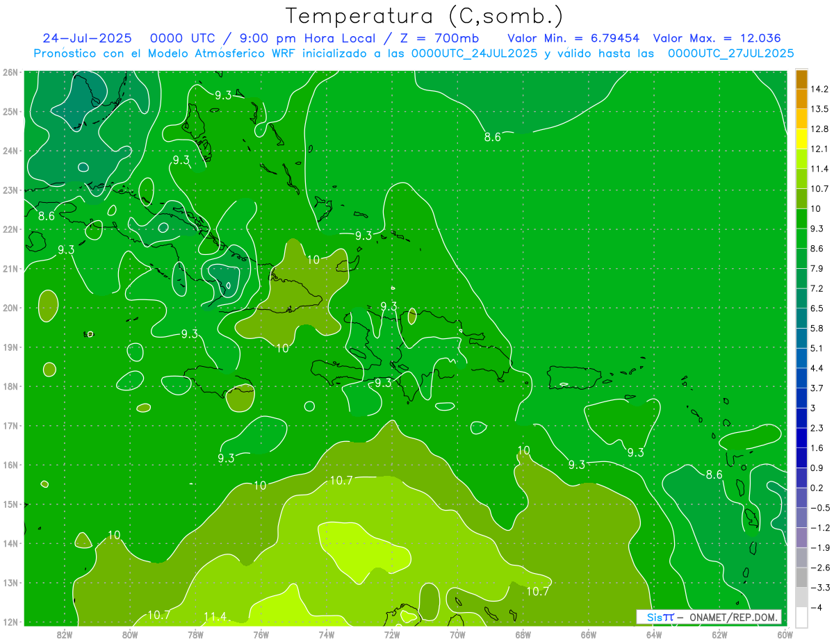This screenshot has height=644, width=834.
Task: Click the 66W longitude axis label
Action: [x=588, y=634]
